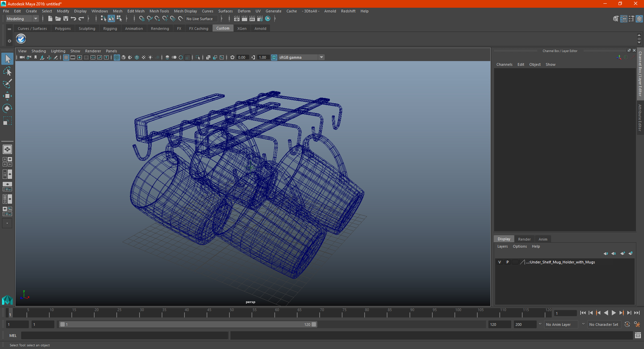Start IPR render
The height and width of the screenshot is (349, 644).
coord(252,19)
